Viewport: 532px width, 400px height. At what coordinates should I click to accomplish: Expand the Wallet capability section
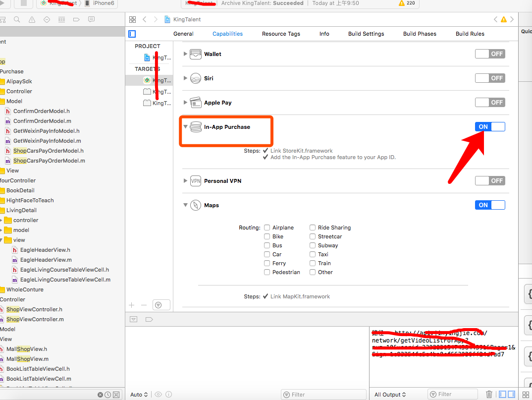pyautogui.click(x=185, y=54)
